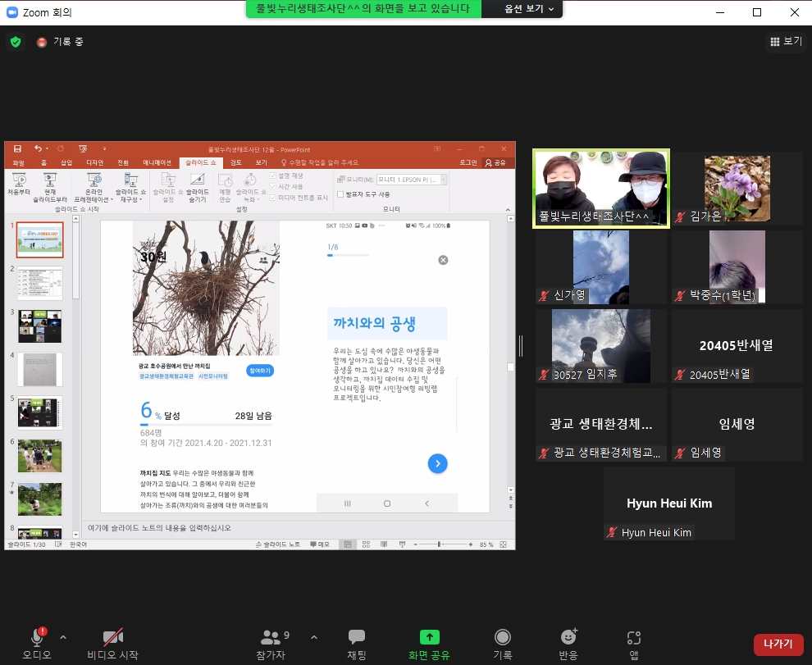Image resolution: width=812 pixels, height=665 pixels.
Task: Open the 파일 tab in PowerPoint
Action: click(x=19, y=162)
